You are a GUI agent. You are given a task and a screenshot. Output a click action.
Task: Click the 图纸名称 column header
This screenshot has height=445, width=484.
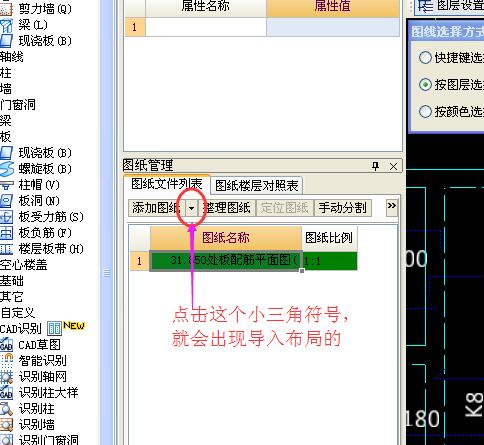[226, 238]
